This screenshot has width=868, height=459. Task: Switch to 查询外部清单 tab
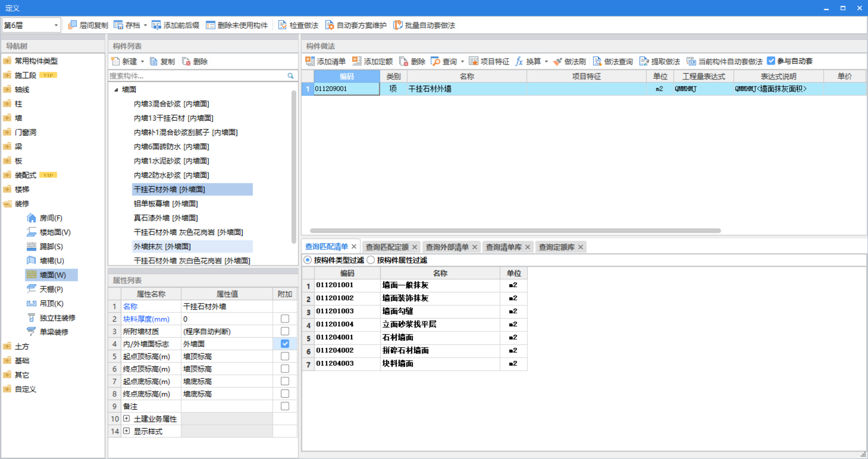[x=447, y=247]
